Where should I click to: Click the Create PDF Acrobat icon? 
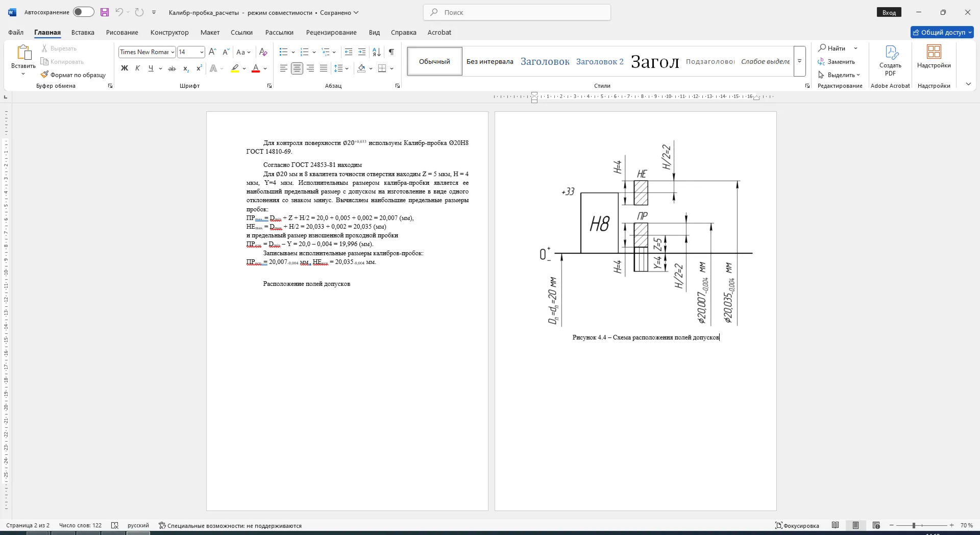click(x=890, y=61)
